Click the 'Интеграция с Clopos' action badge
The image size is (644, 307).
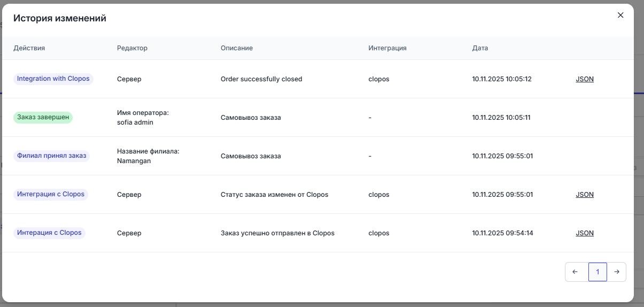point(51,194)
